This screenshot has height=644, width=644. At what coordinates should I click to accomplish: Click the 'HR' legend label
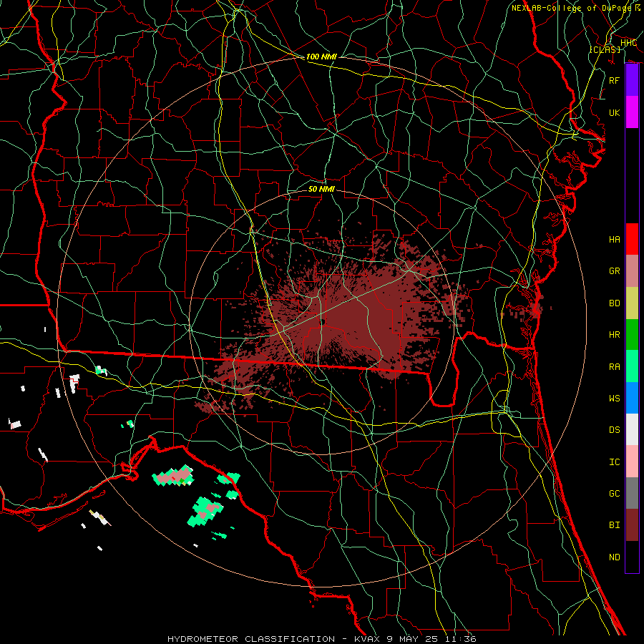[615, 335]
